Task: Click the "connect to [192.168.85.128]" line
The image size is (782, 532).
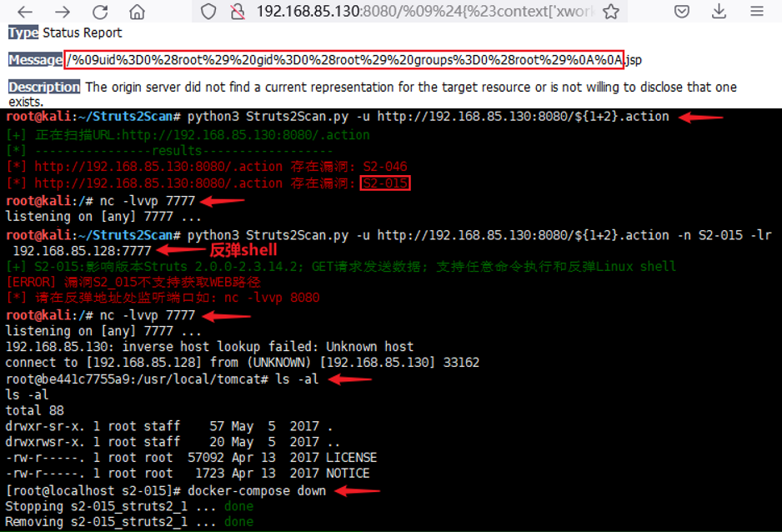Action: tap(243, 363)
